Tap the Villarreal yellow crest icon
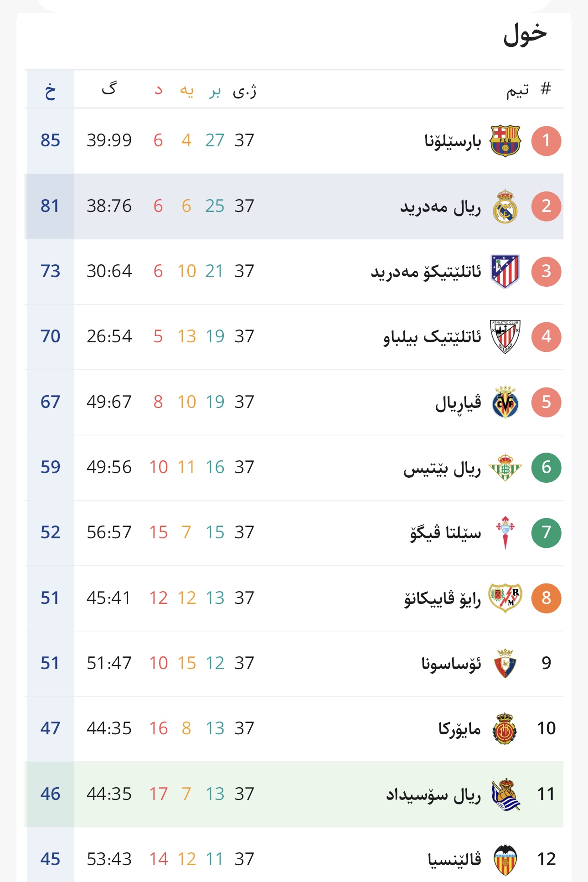 [x=505, y=402]
